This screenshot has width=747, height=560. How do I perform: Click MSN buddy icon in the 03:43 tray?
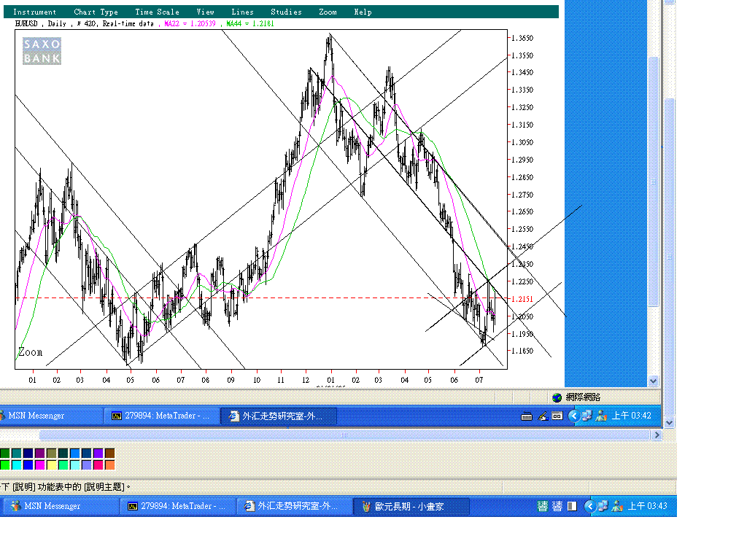coord(617,506)
